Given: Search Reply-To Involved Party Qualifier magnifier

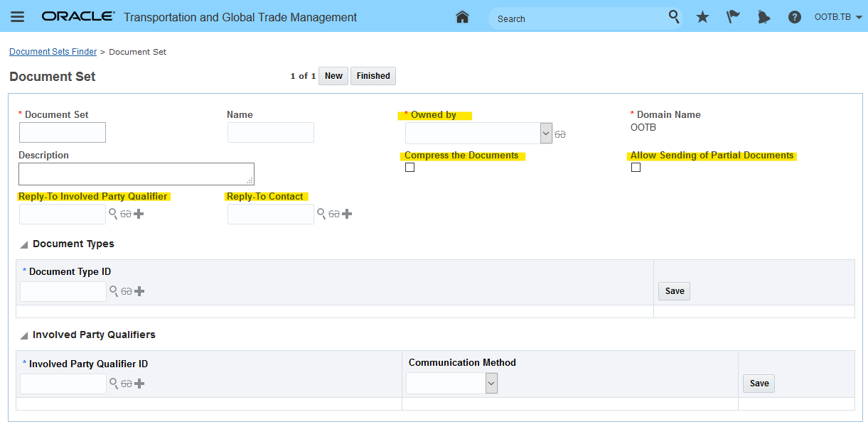Looking at the screenshot, I should coord(112,213).
